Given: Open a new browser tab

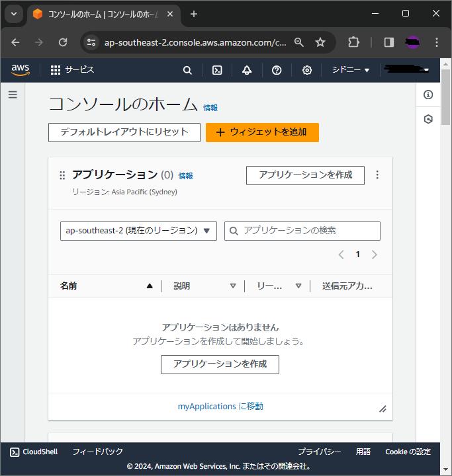Looking at the screenshot, I should click(x=194, y=14).
